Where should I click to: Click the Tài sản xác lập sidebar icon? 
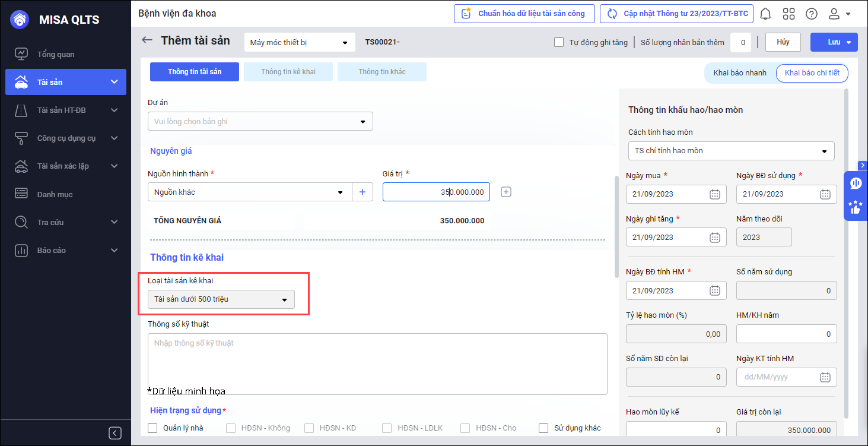coord(21,166)
